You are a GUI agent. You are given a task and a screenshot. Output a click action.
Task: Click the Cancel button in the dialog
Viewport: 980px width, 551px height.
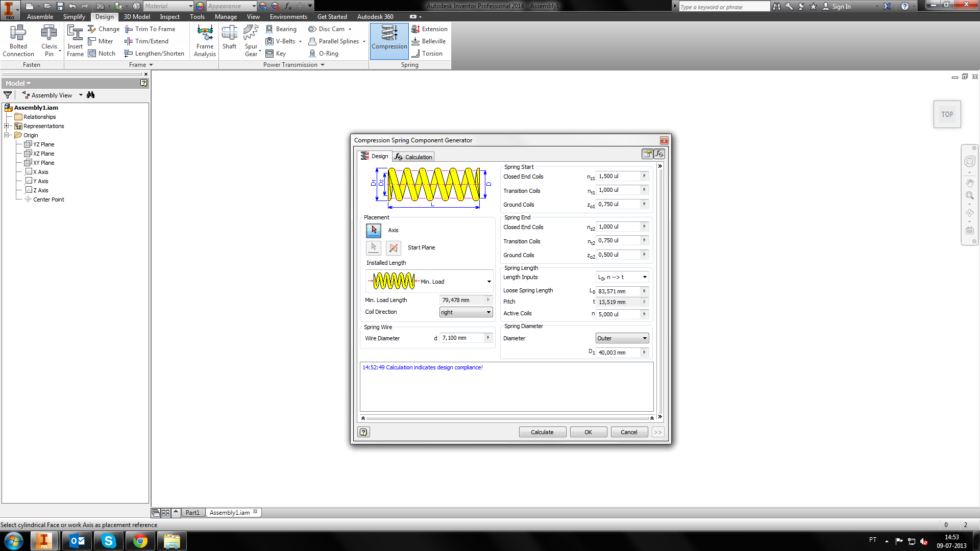click(x=628, y=432)
